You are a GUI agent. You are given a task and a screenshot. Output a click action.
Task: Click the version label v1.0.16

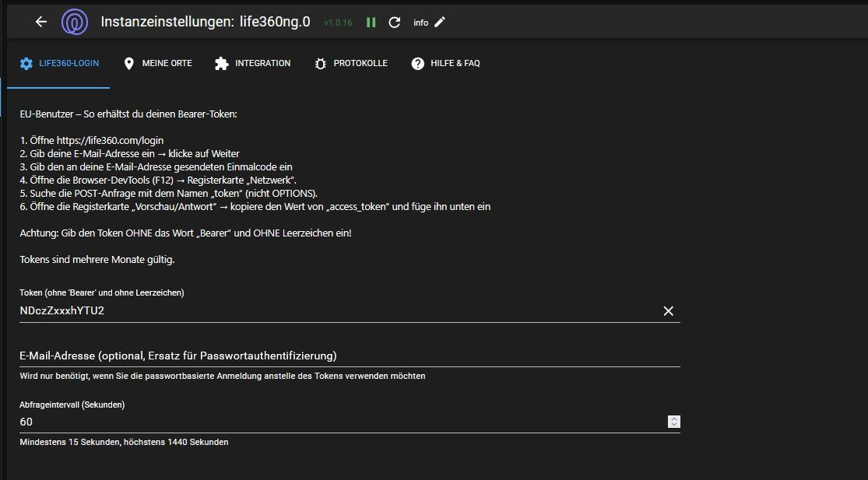pos(338,23)
